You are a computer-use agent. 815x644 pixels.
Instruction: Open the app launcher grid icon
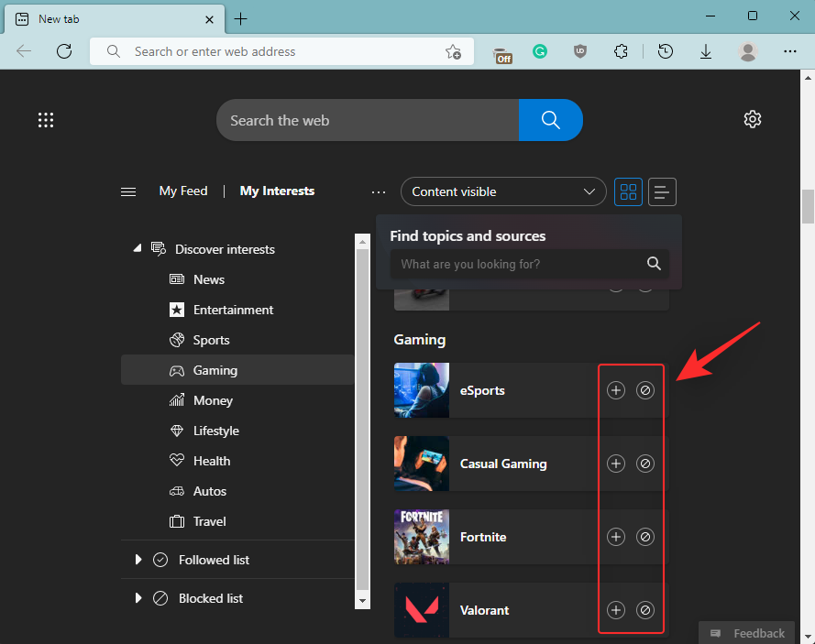[x=46, y=120]
